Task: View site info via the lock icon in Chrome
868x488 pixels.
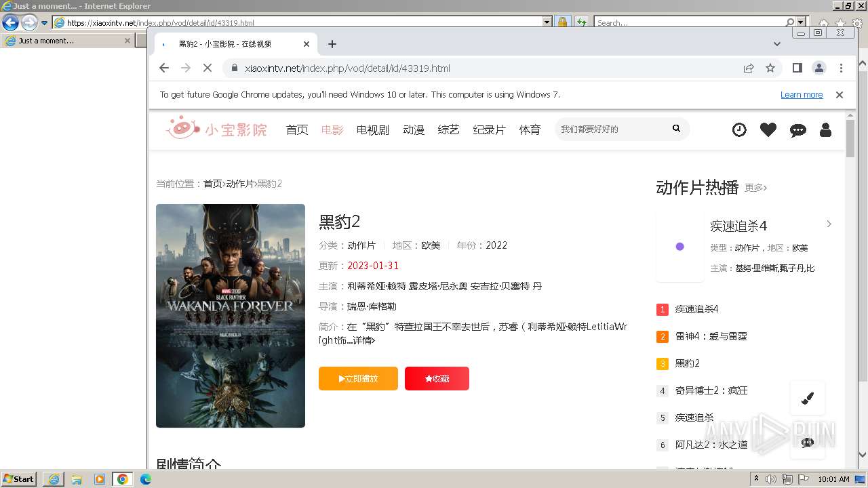Action: [234, 68]
